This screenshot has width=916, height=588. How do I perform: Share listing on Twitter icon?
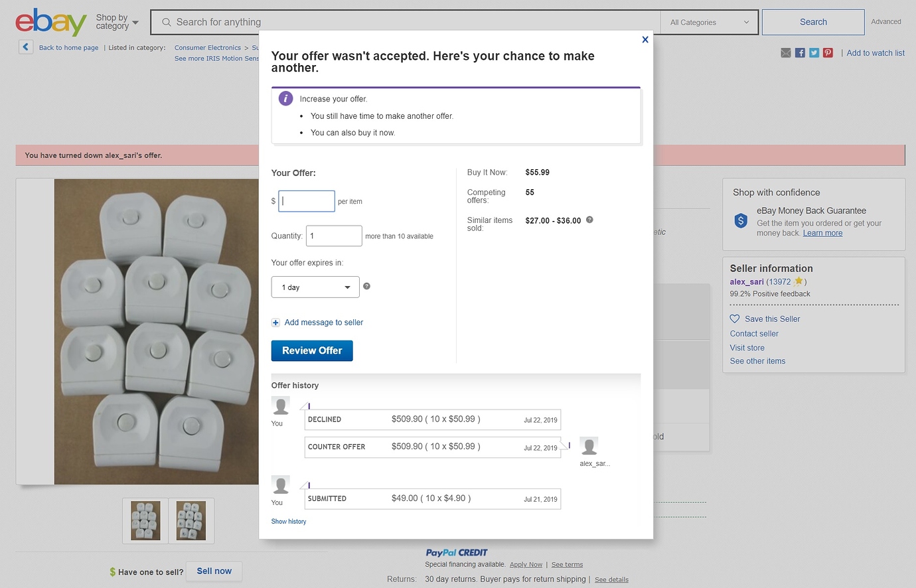click(x=814, y=53)
